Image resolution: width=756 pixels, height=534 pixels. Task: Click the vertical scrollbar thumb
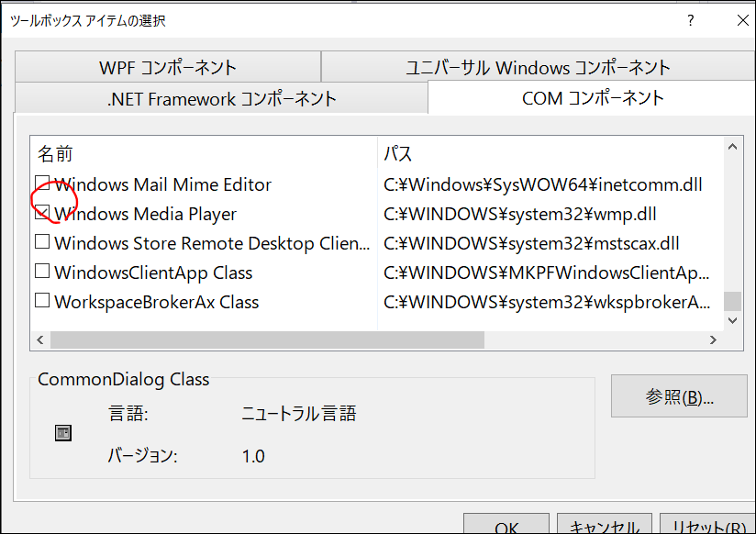click(x=732, y=302)
